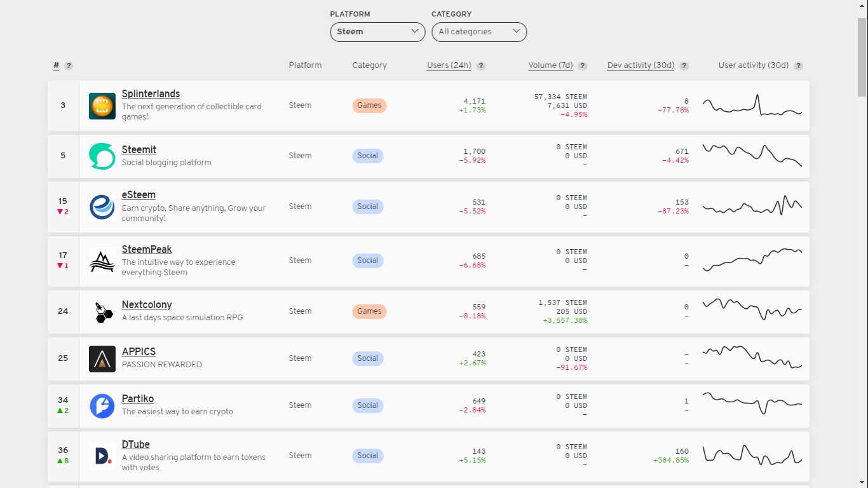The image size is (868, 488).
Task: Click SteemPeak user activity sparkline
Action: click(752, 260)
